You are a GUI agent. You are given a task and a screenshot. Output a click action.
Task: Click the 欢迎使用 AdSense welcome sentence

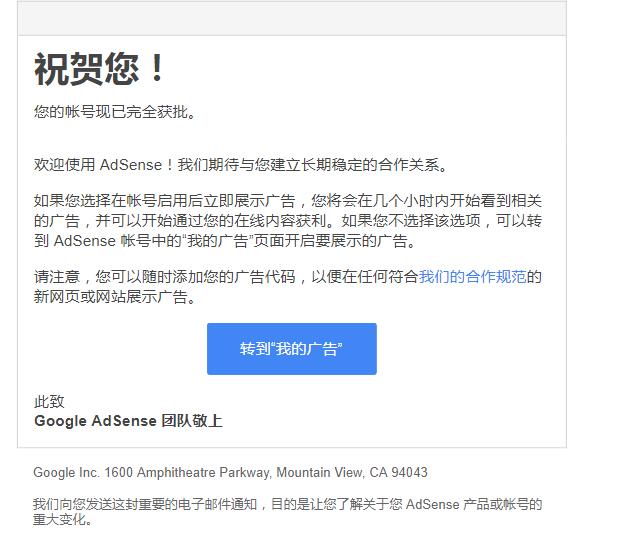[241, 165]
